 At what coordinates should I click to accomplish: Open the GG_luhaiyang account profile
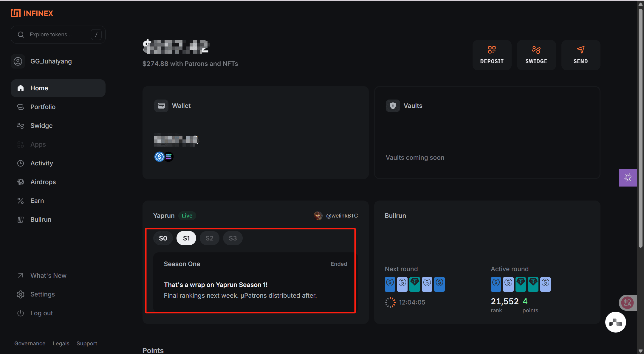51,61
